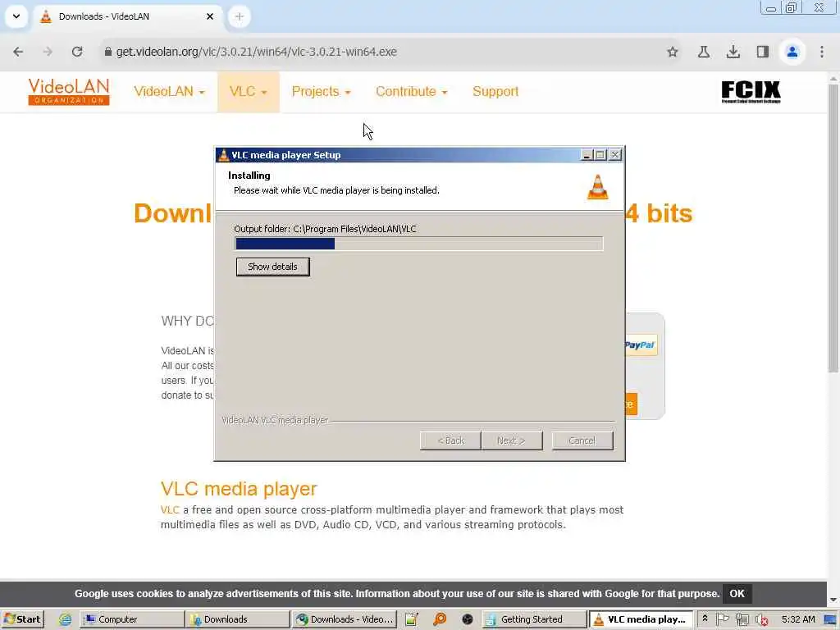Open the notepad icon in taskbar

pos(411,619)
